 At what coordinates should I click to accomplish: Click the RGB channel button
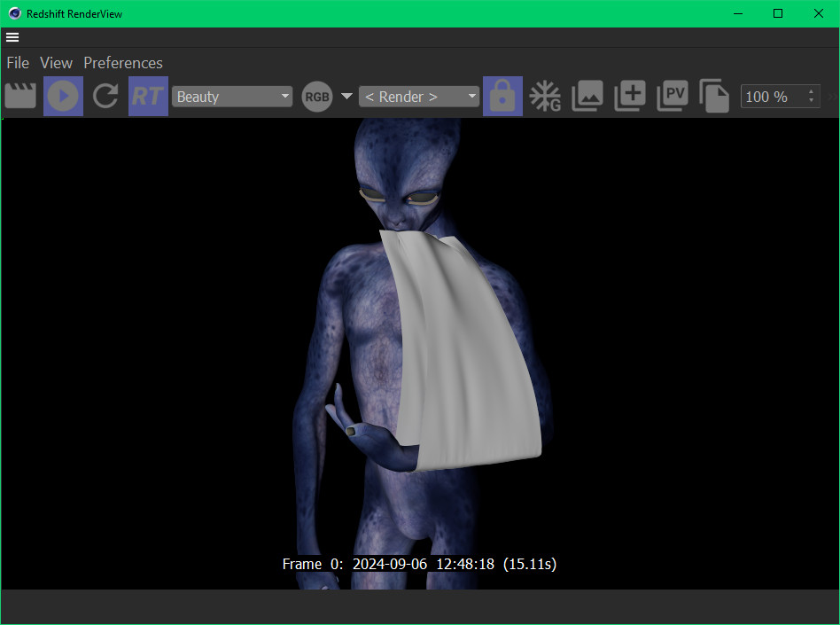pos(317,97)
